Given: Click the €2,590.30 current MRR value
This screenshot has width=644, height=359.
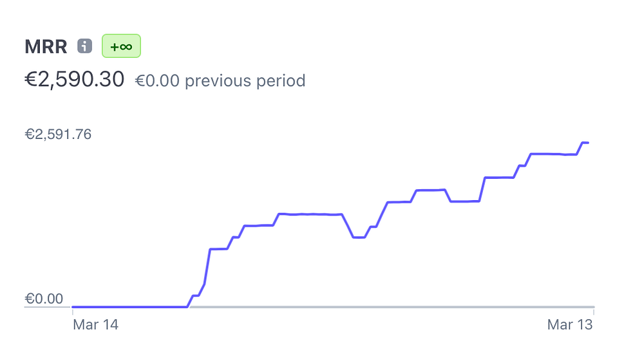Looking at the screenshot, I should click(74, 79).
